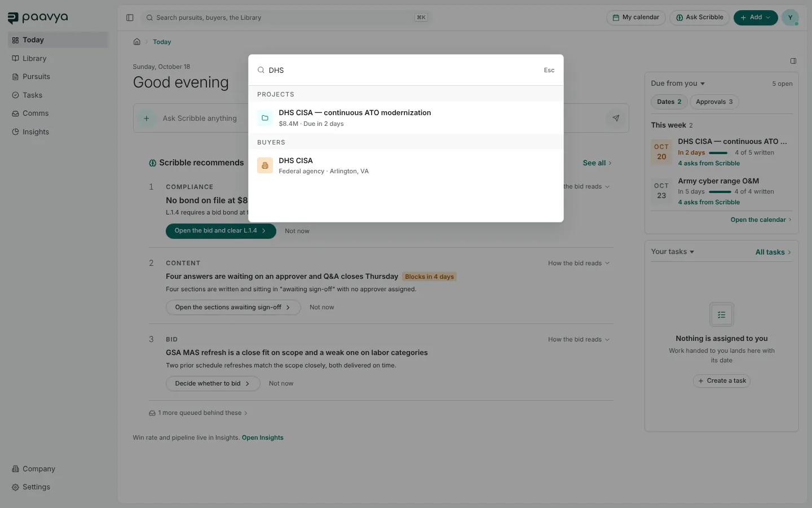812x508 pixels.
Task: Select Comms in the sidebar
Action: pos(58,113)
